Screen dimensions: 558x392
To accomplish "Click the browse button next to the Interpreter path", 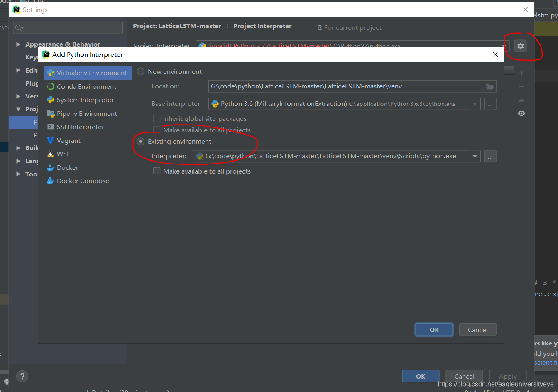I will point(490,156).
